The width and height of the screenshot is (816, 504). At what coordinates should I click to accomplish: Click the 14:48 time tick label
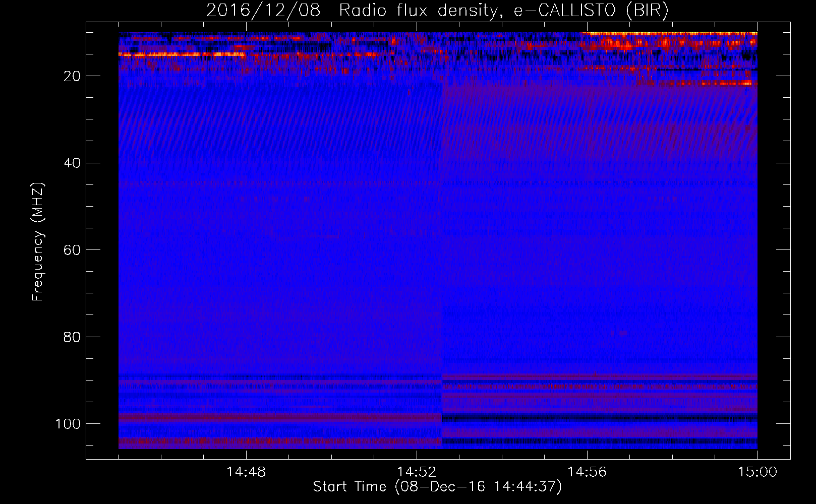pyautogui.click(x=246, y=472)
